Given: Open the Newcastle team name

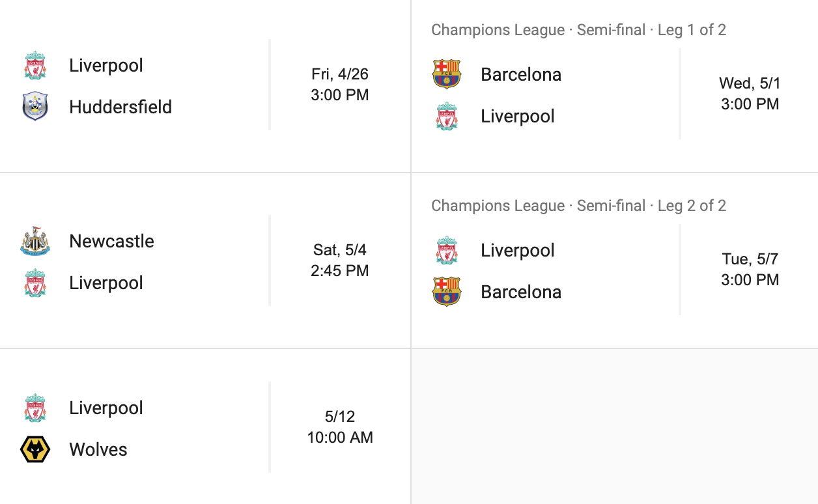Looking at the screenshot, I should point(111,241).
